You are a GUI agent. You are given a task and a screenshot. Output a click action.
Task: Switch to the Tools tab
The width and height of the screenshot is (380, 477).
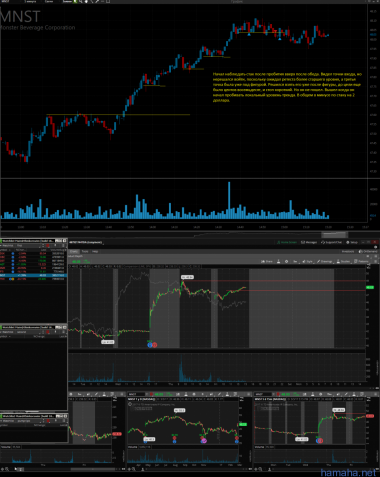click(85, 251)
